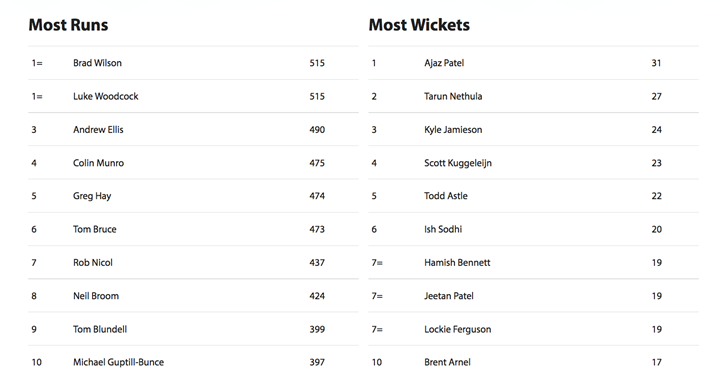Click Tom Bruce in the runs table
Viewport: 722px width, 390px height.
point(94,229)
